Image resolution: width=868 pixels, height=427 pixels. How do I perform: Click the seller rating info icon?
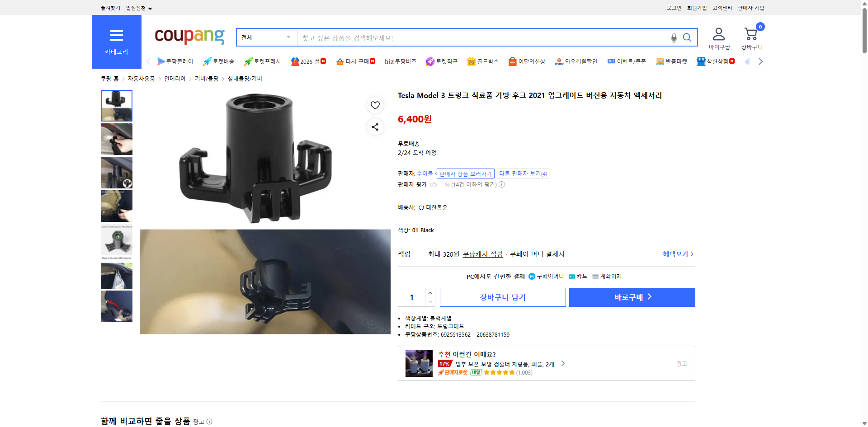(502, 184)
